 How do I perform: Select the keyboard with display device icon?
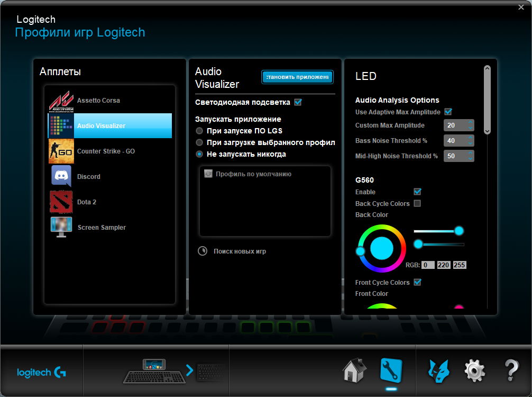click(x=154, y=371)
